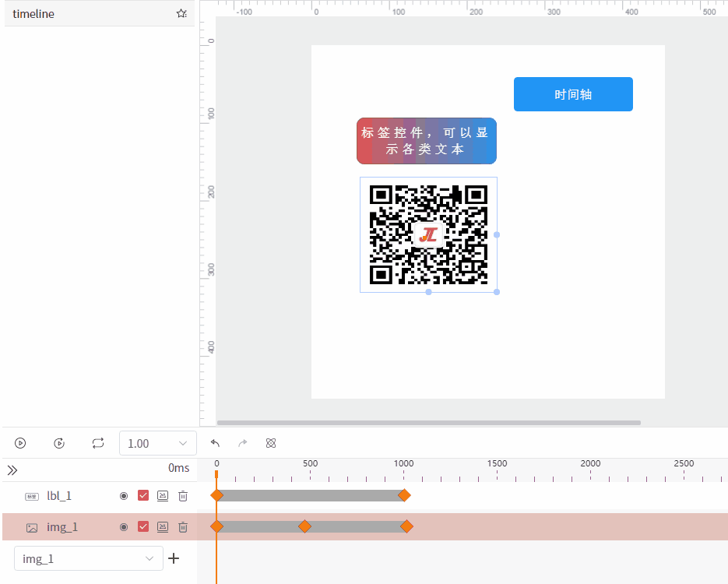Click the bottom-right corner handle of QR image
This screenshot has width=728, height=584.
point(497,292)
